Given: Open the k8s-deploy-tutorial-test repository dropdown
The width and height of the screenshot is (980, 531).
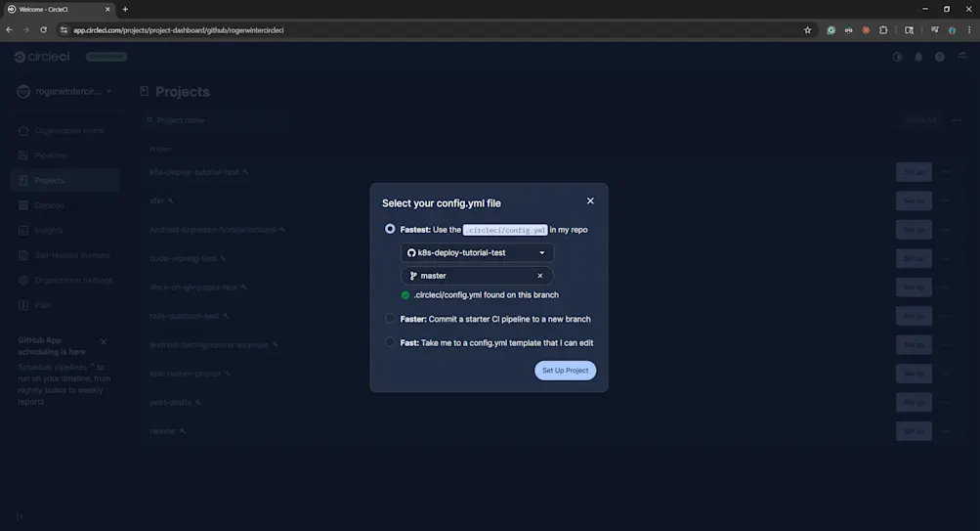Looking at the screenshot, I should (x=477, y=252).
